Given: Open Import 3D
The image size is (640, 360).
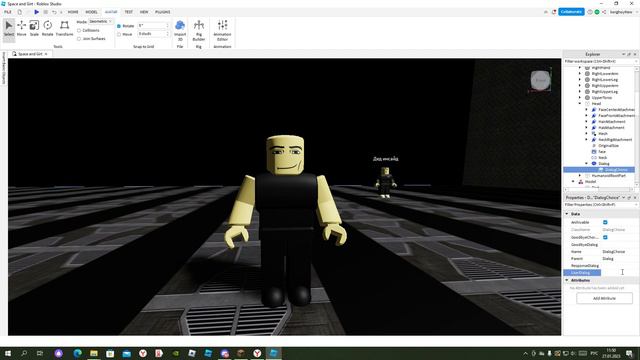Looking at the screenshot, I should (180, 31).
